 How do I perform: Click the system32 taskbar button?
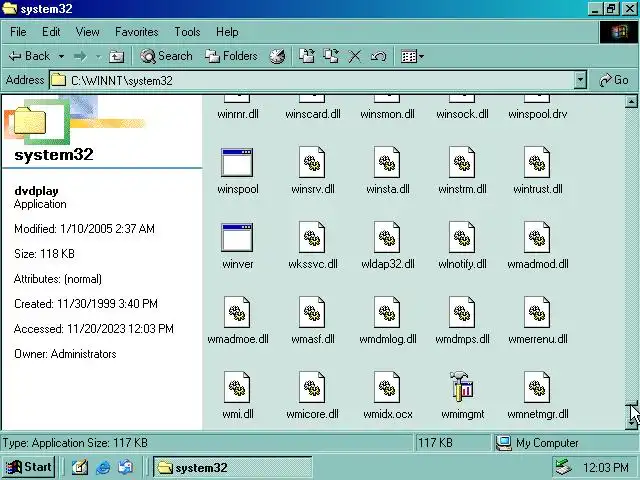tap(233, 467)
